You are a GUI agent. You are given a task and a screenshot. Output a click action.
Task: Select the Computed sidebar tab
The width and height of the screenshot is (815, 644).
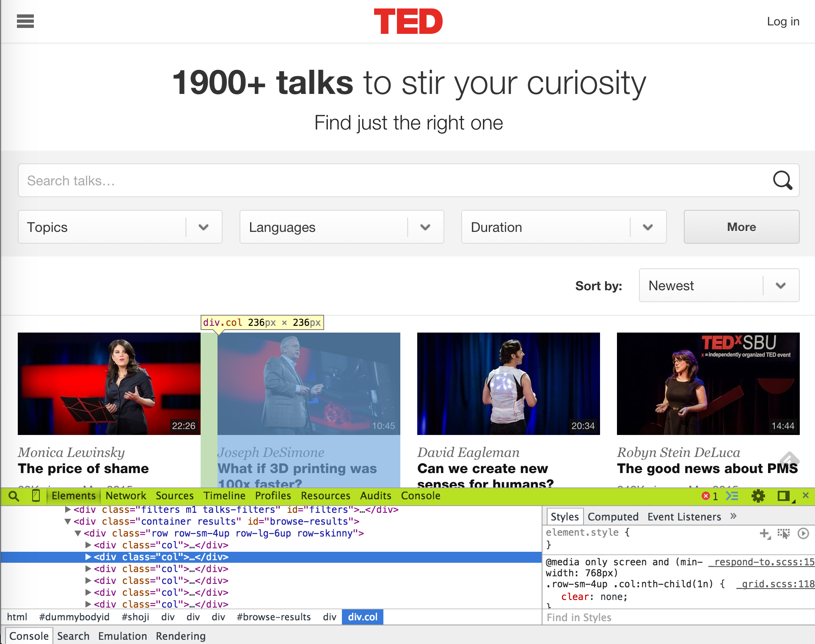coord(613,517)
